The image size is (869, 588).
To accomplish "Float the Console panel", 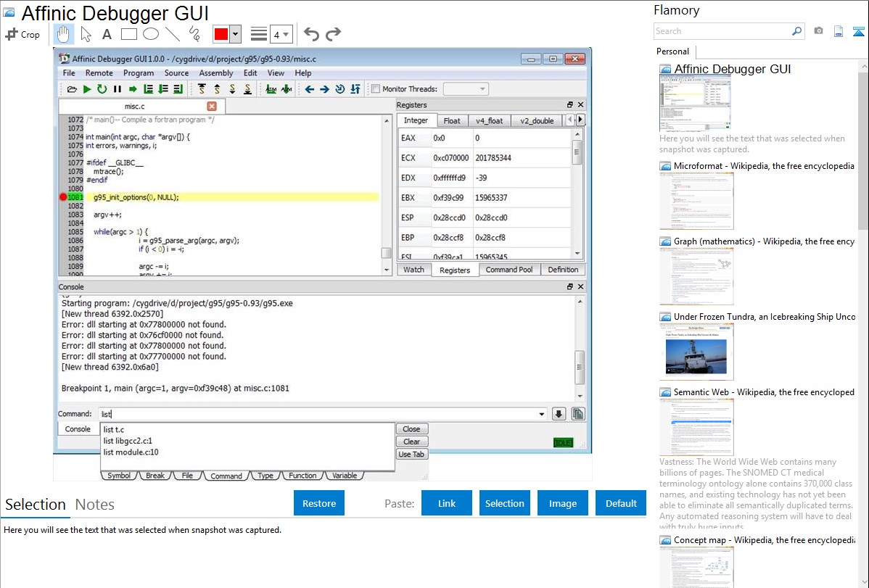I will [x=569, y=286].
